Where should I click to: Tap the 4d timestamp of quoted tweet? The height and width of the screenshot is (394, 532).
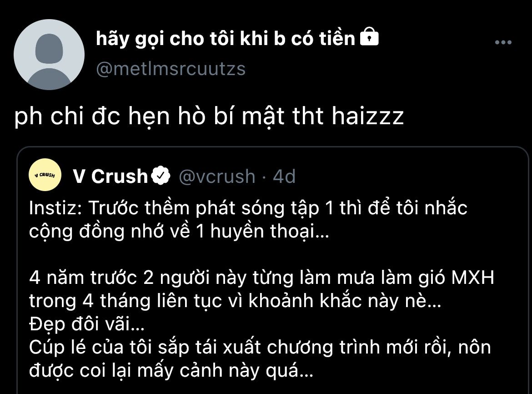(284, 177)
